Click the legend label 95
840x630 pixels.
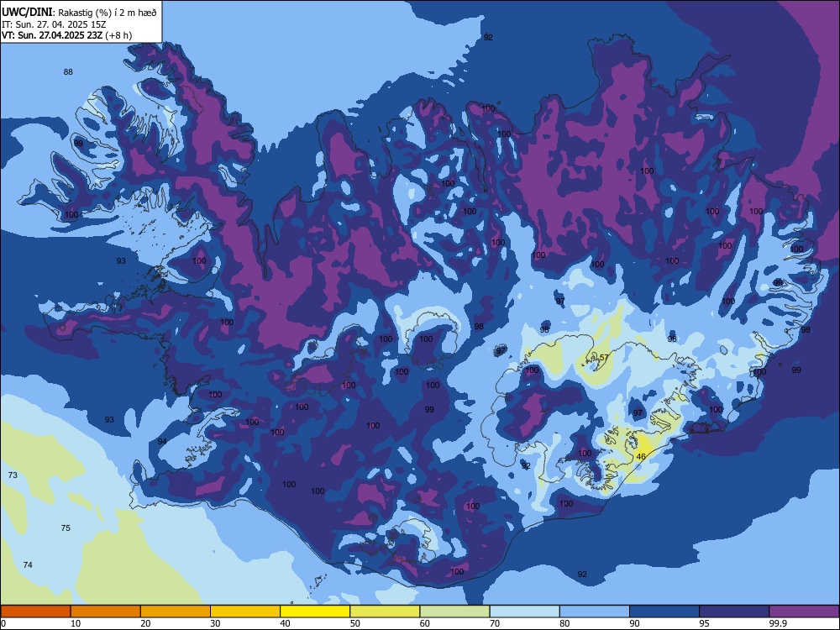click(x=705, y=623)
